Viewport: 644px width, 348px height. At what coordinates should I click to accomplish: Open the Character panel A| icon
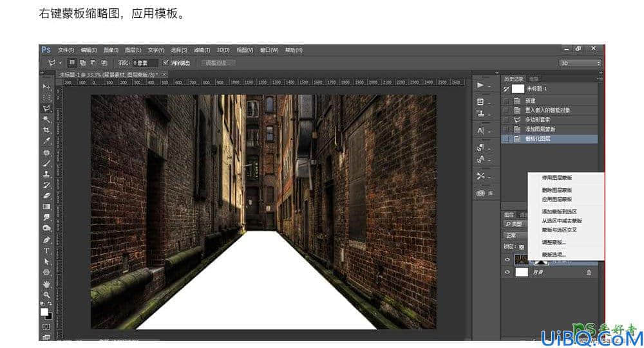[x=480, y=131]
